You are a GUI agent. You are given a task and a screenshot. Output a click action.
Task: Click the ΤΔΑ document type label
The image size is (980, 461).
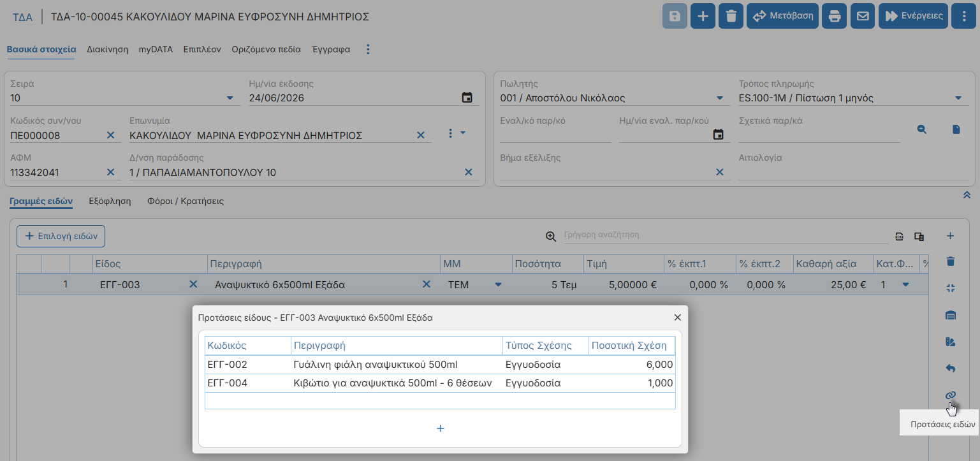click(x=22, y=17)
